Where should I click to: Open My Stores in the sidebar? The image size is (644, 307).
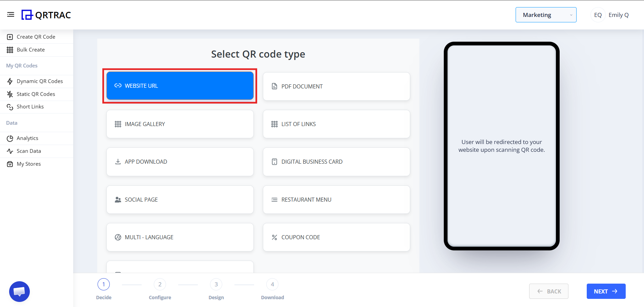click(29, 164)
